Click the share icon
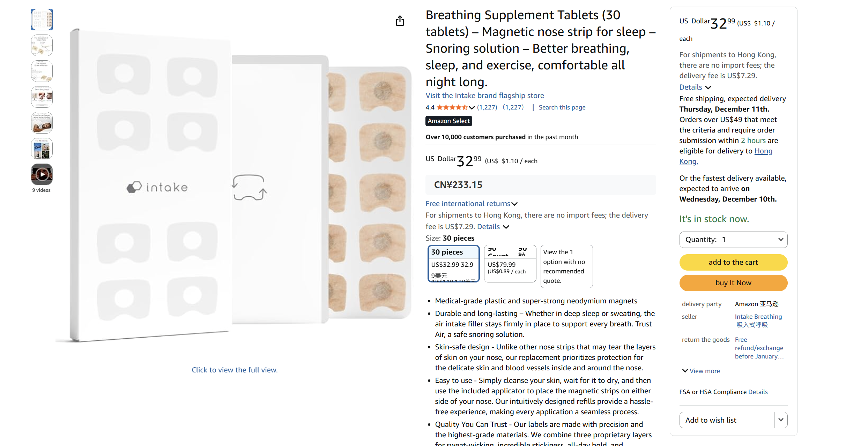 (400, 21)
